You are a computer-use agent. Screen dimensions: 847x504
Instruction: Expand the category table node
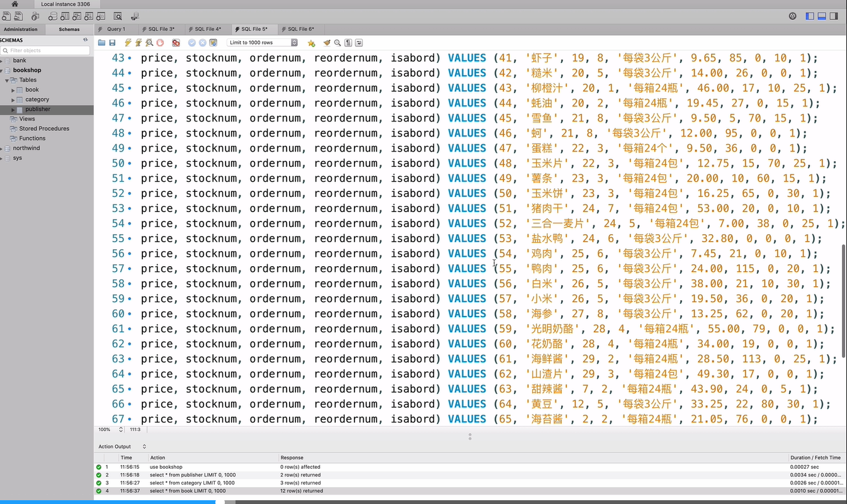[x=13, y=99]
